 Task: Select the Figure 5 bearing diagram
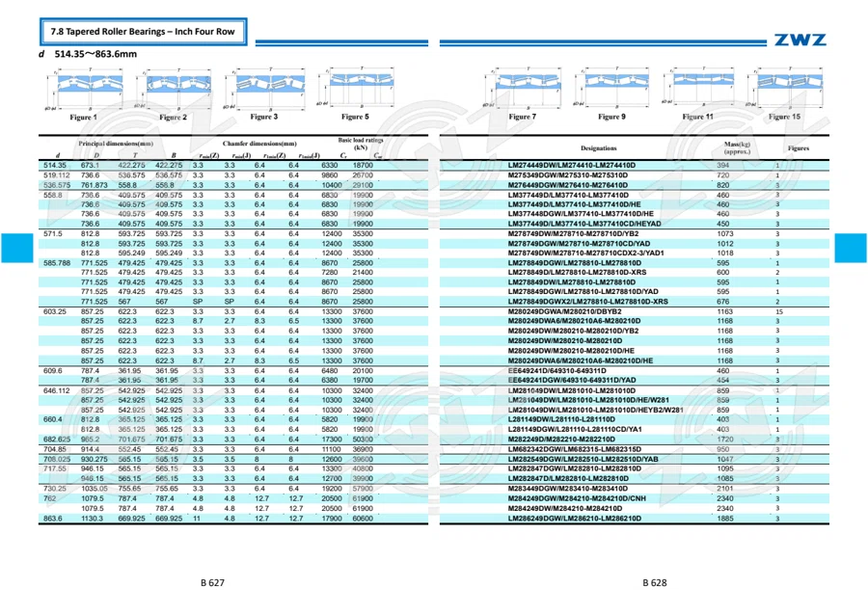pyautogui.click(x=355, y=87)
